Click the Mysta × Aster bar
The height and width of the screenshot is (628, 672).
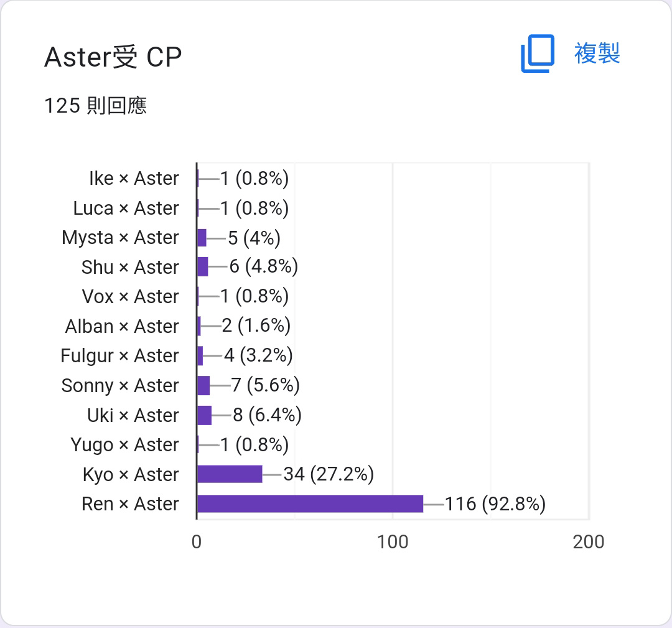202,238
